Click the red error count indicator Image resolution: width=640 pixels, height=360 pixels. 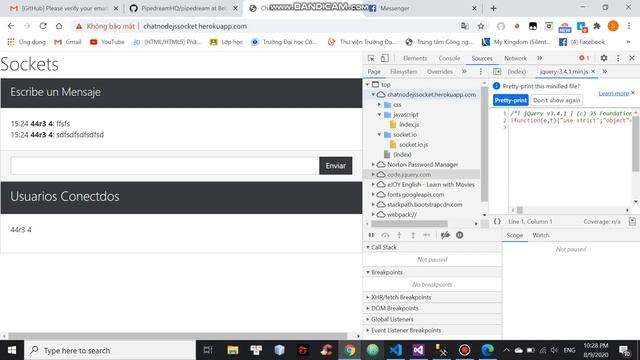[x=584, y=58]
